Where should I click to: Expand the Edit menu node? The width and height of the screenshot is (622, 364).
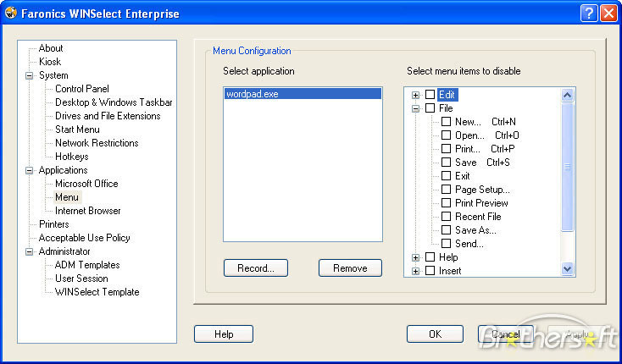pyautogui.click(x=415, y=95)
